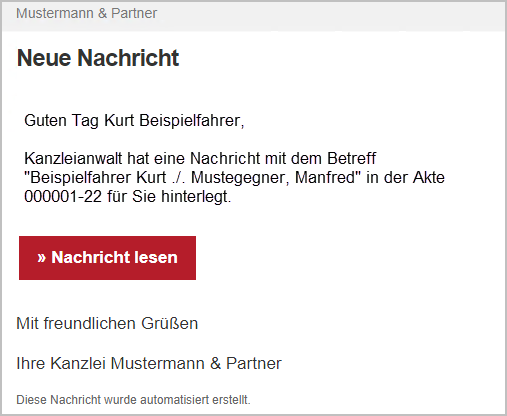507x416 pixels.
Task: Click the name Mustegegner in the subject
Action: [x=240, y=177]
